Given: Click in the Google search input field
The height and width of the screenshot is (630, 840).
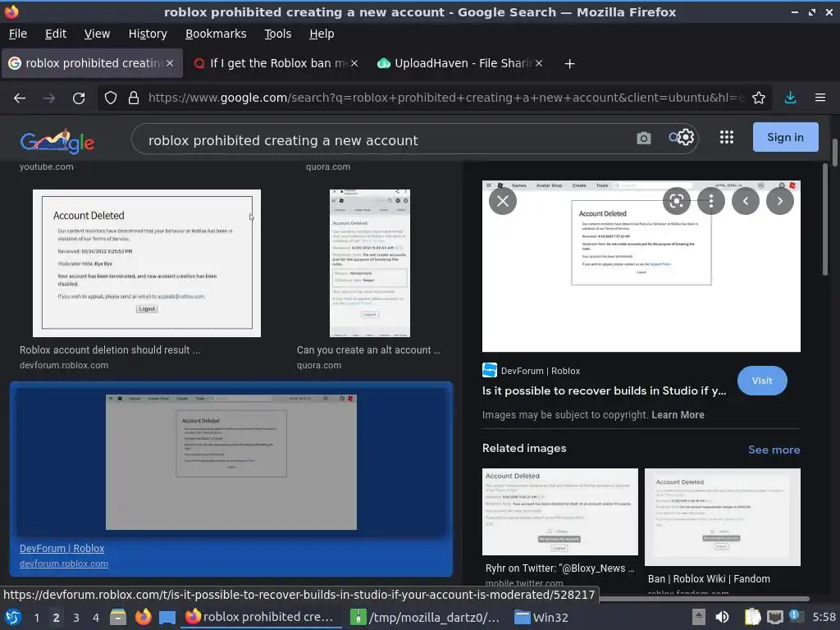Looking at the screenshot, I should pyautogui.click(x=386, y=140).
